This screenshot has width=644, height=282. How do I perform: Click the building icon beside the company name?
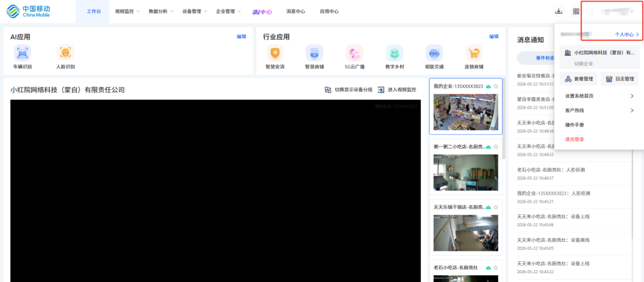tap(568, 53)
